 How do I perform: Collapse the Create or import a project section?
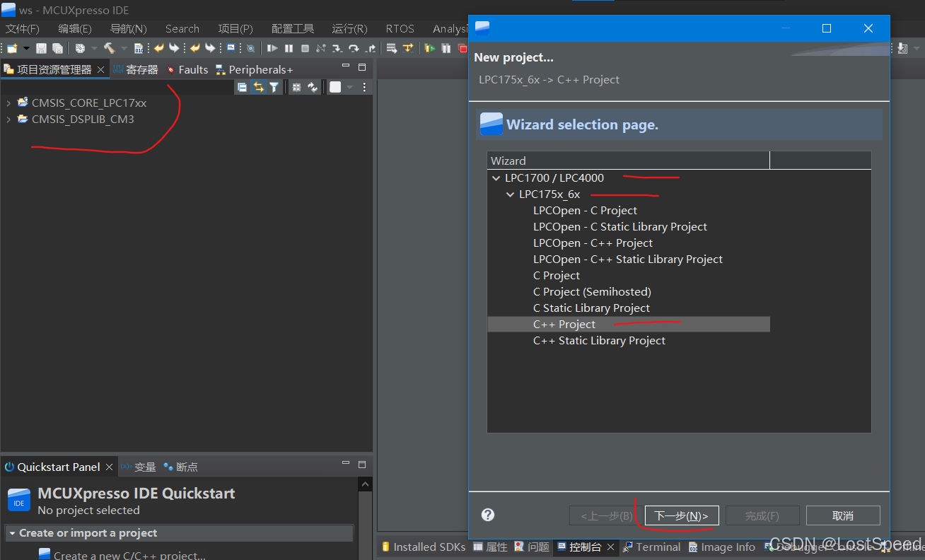(12, 533)
